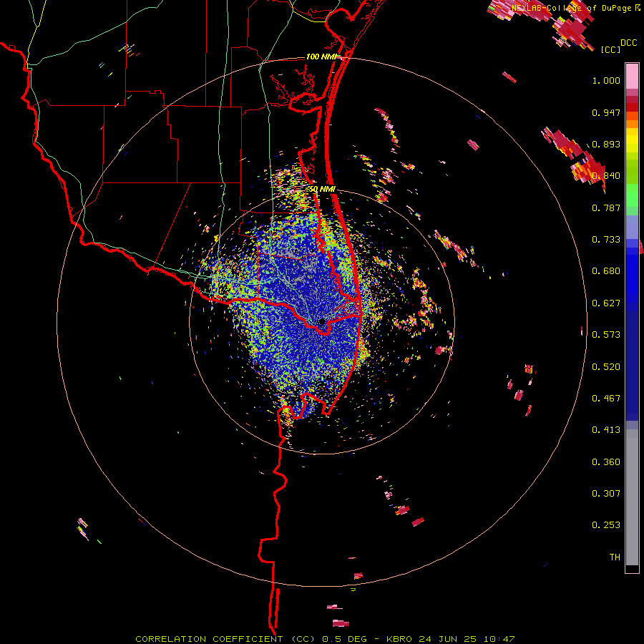
Task: Click the 0.360 color scale value
Action: pyautogui.click(x=606, y=462)
